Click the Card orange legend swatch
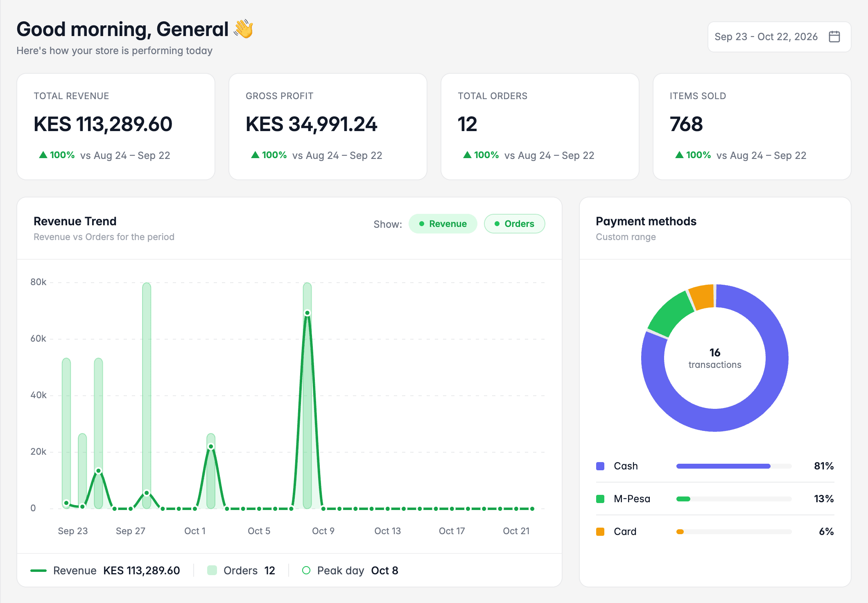Viewport: 868px width, 603px height. (600, 531)
